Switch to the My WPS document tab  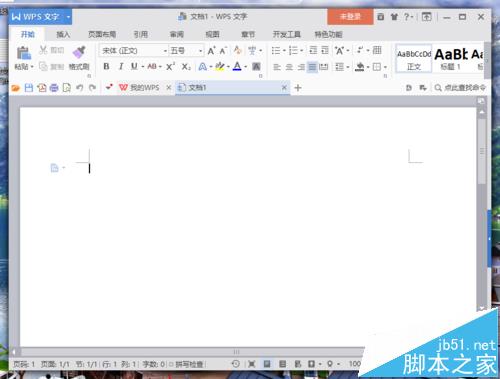click(x=140, y=88)
